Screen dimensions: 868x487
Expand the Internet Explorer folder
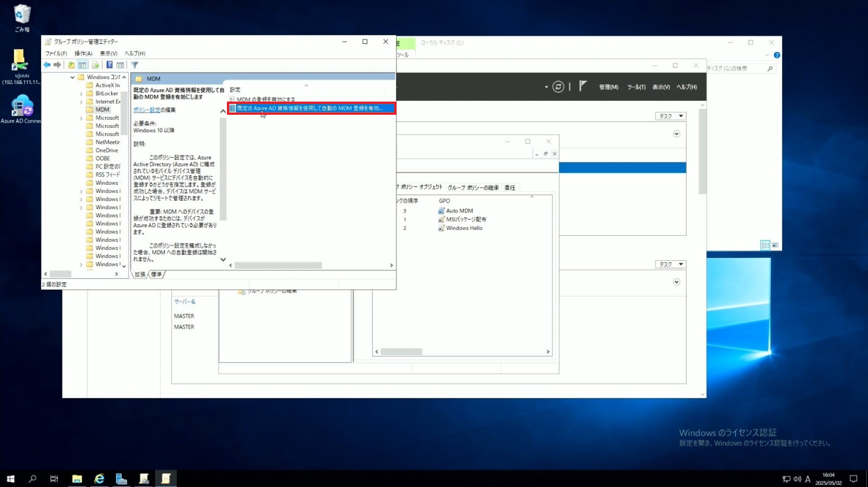(81, 102)
